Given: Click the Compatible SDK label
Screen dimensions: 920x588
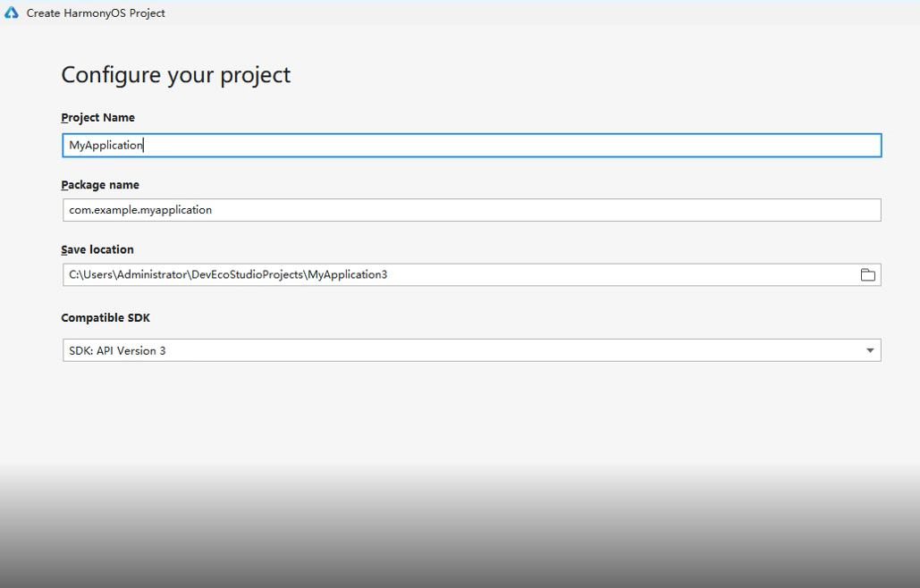Looking at the screenshot, I should (106, 318).
